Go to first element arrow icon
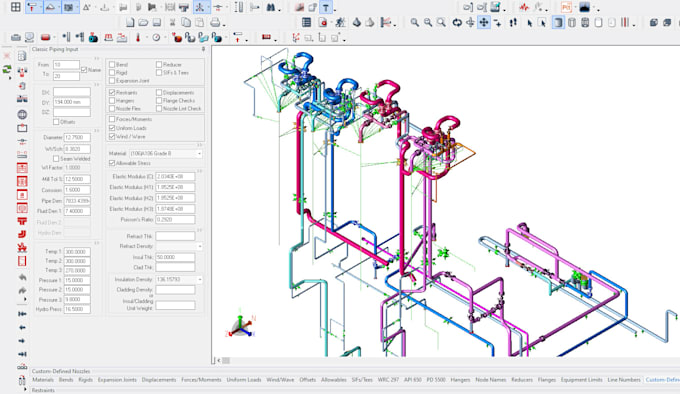Image resolution: width=680 pixels, height=394 pixels. (x=22, y=313)
